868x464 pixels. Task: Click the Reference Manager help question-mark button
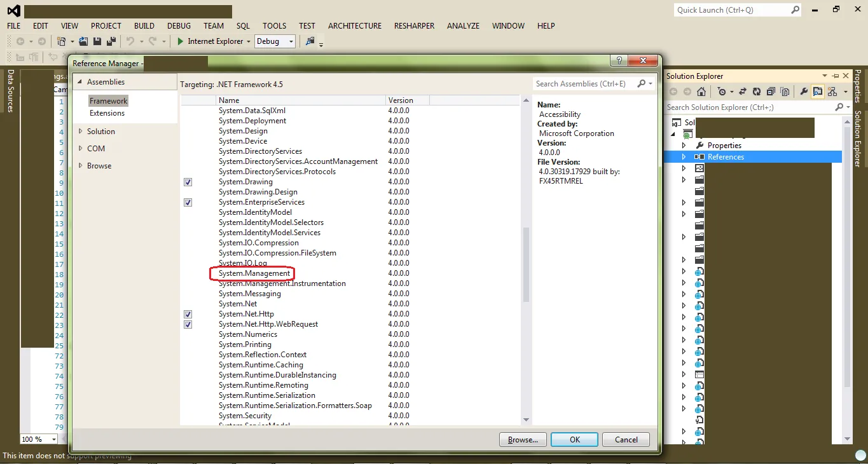point(619,60)
